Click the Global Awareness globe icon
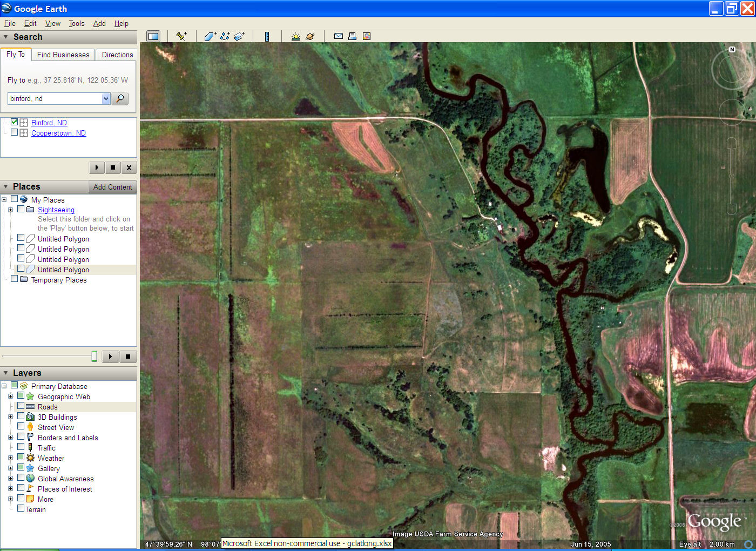 point(30,479)
